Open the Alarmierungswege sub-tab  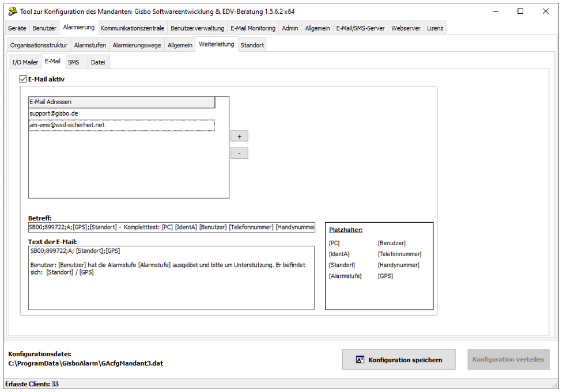point(137,45)
